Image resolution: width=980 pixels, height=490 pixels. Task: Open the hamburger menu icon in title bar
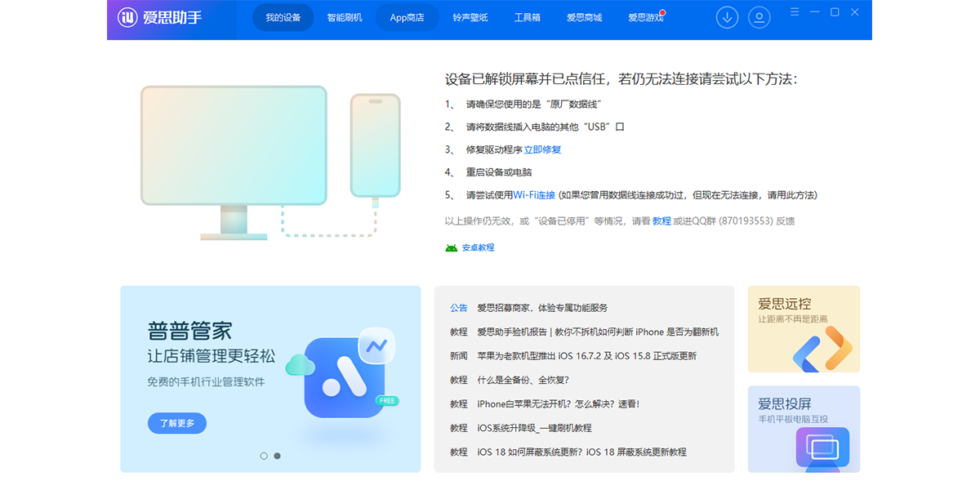click(x=795, y=12)
